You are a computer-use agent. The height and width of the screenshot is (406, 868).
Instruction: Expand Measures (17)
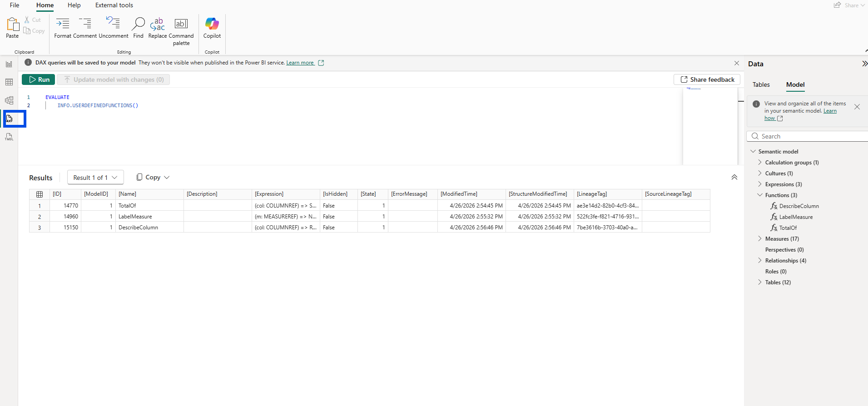(x=760, y=238)
